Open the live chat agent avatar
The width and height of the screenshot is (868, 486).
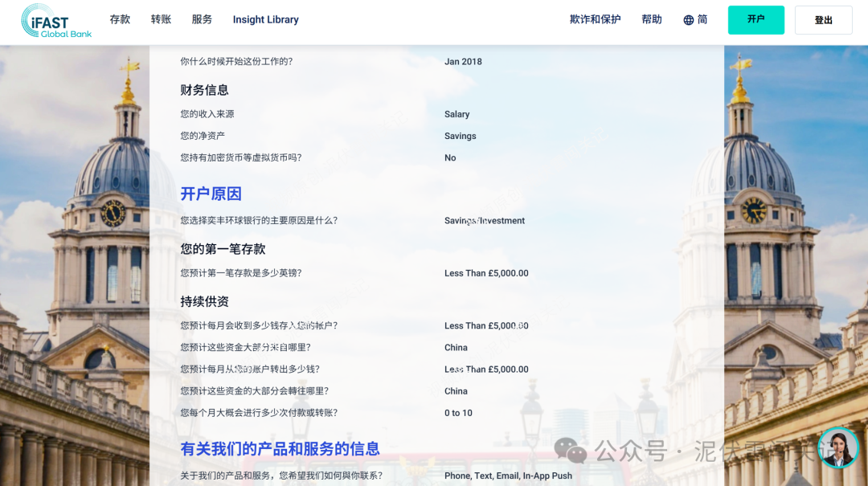[838, 447]
